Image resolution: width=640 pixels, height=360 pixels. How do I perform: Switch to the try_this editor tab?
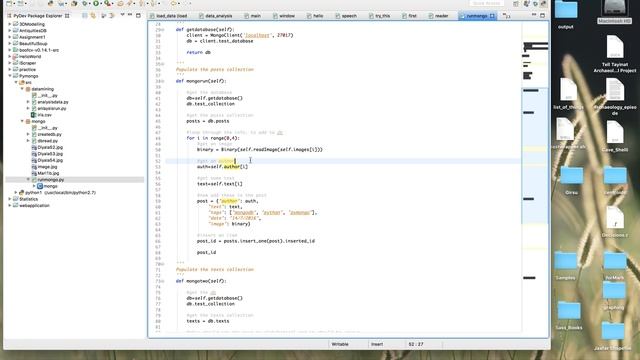pos(380,16)
